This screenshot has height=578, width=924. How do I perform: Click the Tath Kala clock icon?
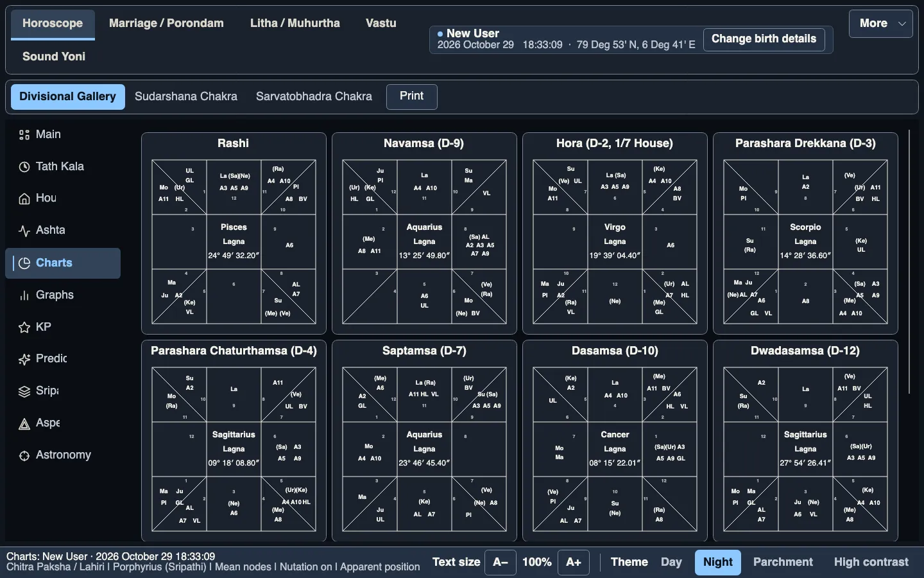[24, 167]
